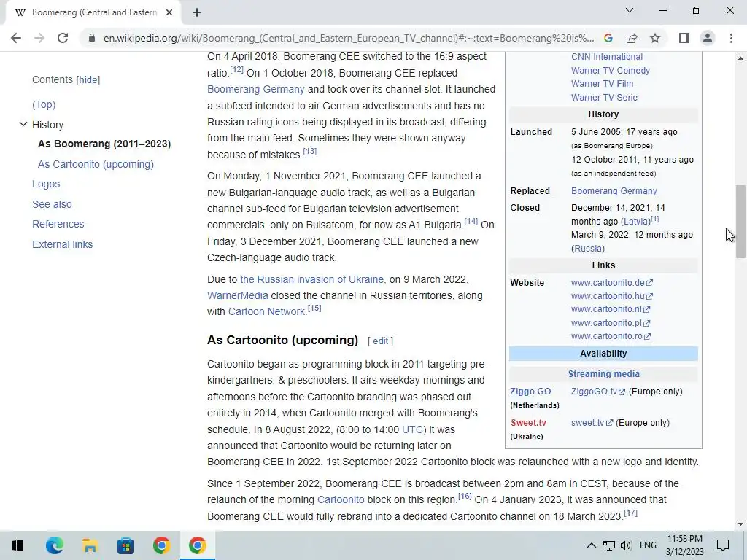Click the vertical page scrollbar thumb
This screenshot has height=560, width=747.
pos(740,222)
